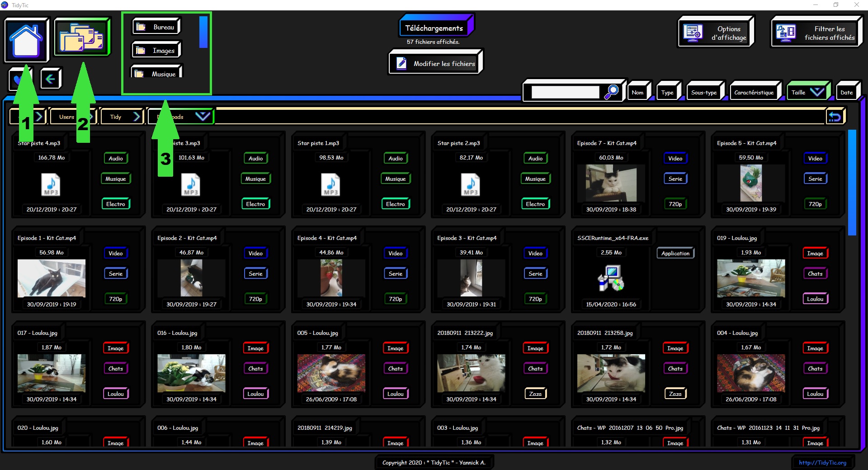
Task: Click the blue heart favorites icon
Action: (x=16, y=80)
